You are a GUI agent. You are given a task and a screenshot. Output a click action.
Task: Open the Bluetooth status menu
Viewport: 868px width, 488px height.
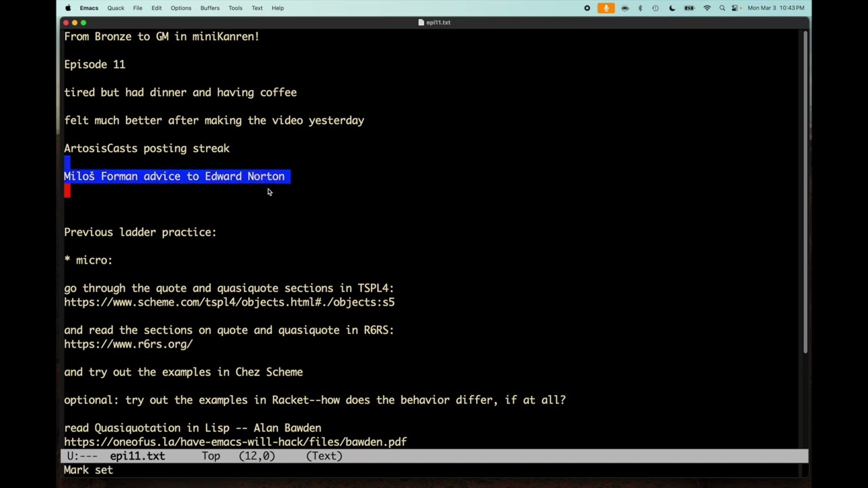point(640,8)
